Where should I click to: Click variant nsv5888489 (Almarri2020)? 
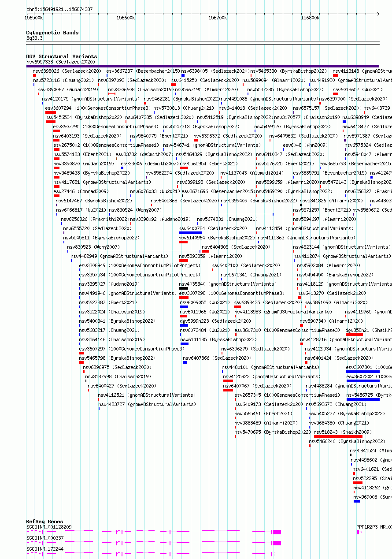pyautogui.click(x=266, y=423)
